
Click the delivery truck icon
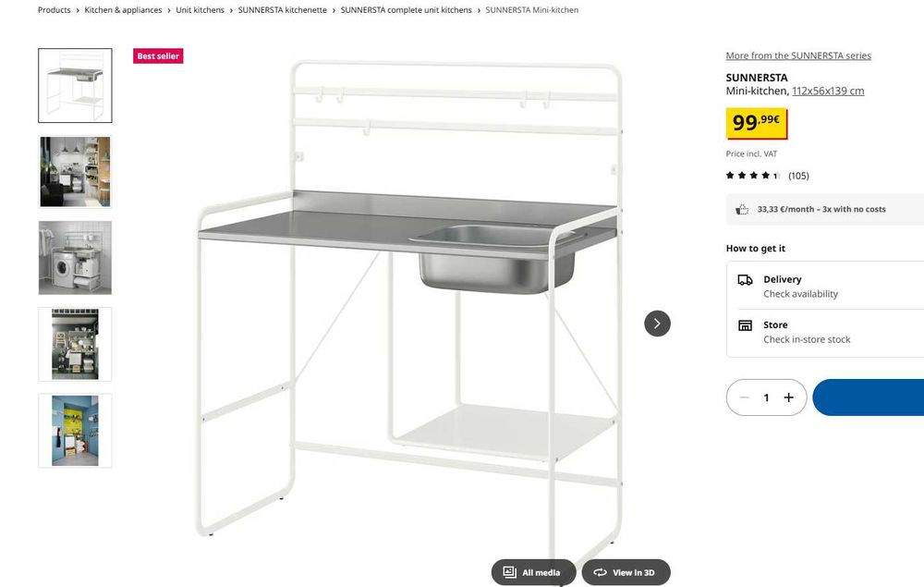(x=745, y=279)
